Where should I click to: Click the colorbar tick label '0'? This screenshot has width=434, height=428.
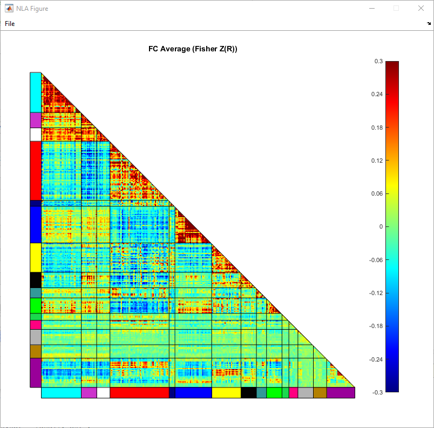381,227
